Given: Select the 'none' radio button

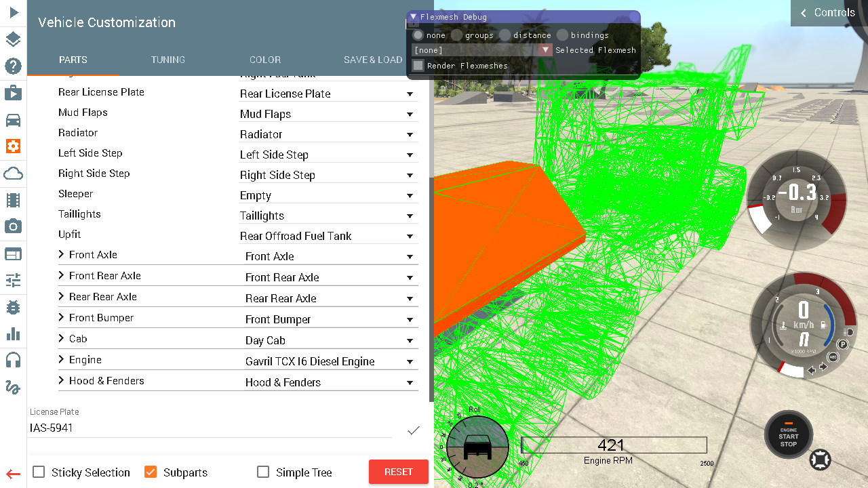Looking at the screenshot, I should (x=418, y=35).
